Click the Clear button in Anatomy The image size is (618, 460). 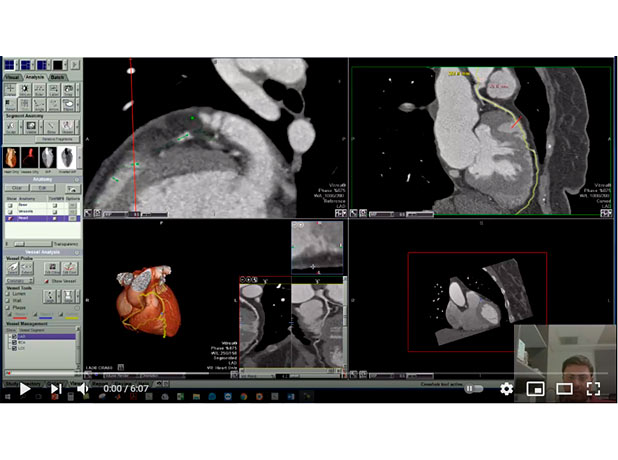click(17, 187)
